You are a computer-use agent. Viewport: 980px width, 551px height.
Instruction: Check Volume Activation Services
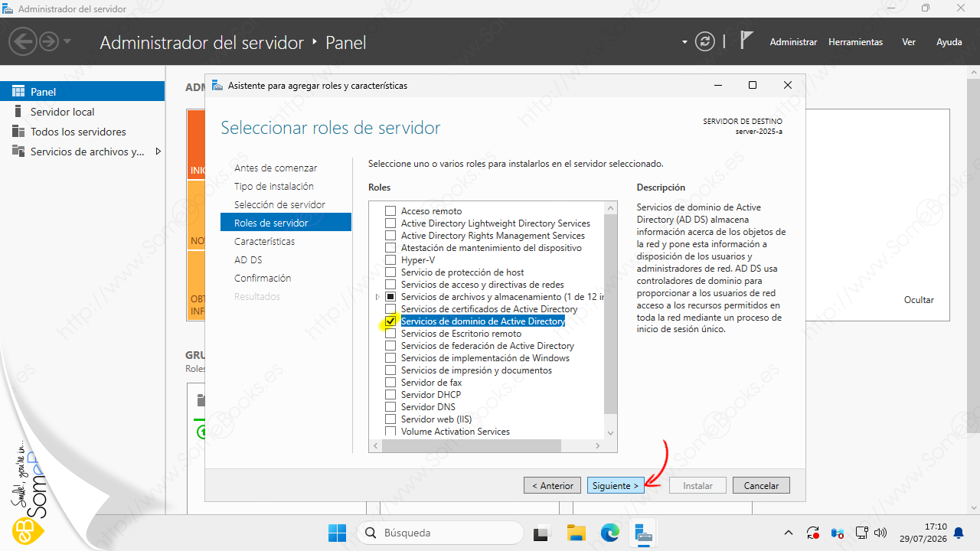[390, 432]
